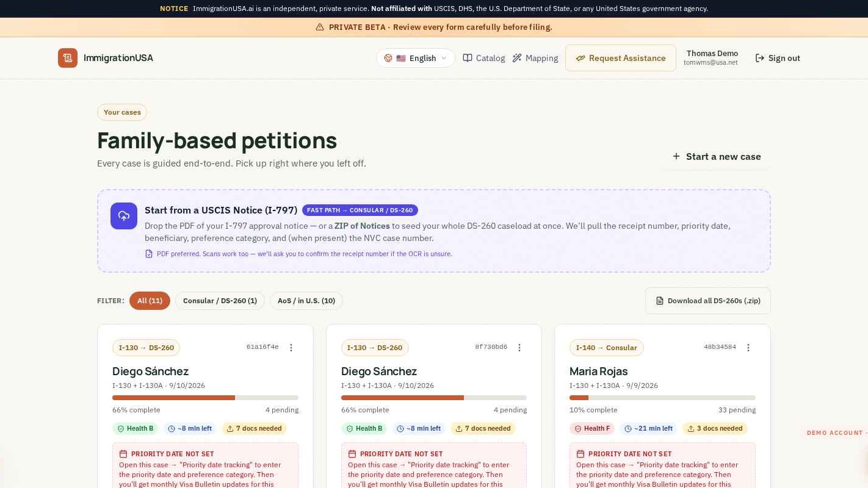Click the I-797 notice drop zone text
Image resolution: width=868 pixels, height=488 pixels.
pos(438,232)
